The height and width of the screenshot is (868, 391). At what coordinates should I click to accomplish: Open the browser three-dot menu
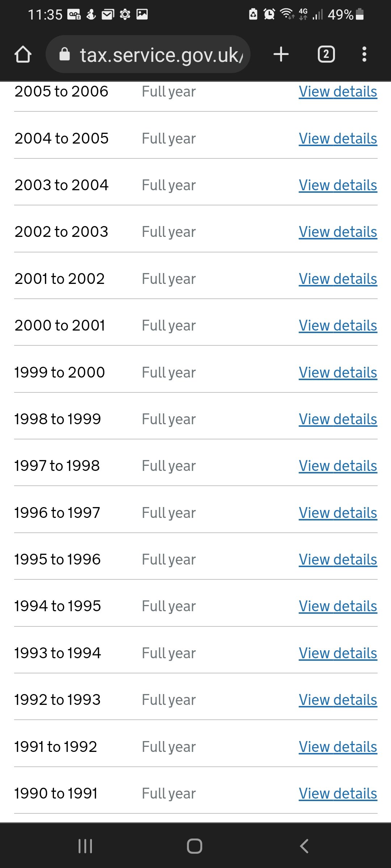pyautogui.click(x=364, y=55)
